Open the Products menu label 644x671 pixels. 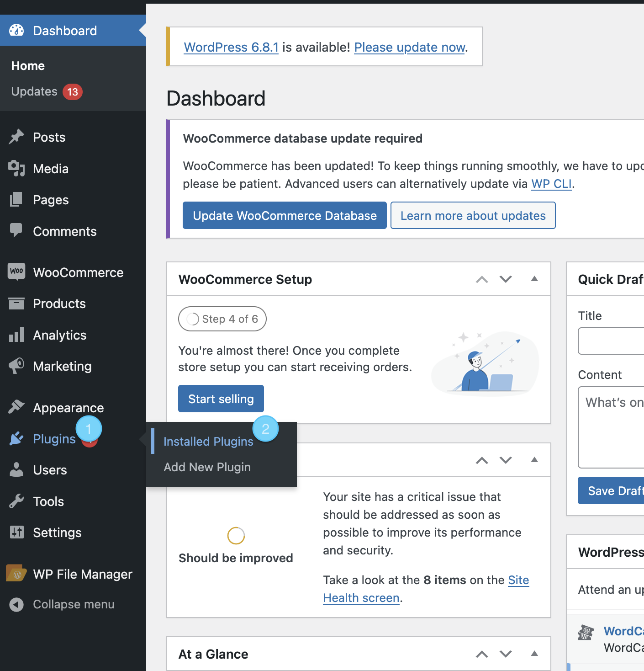click(59, 304)
